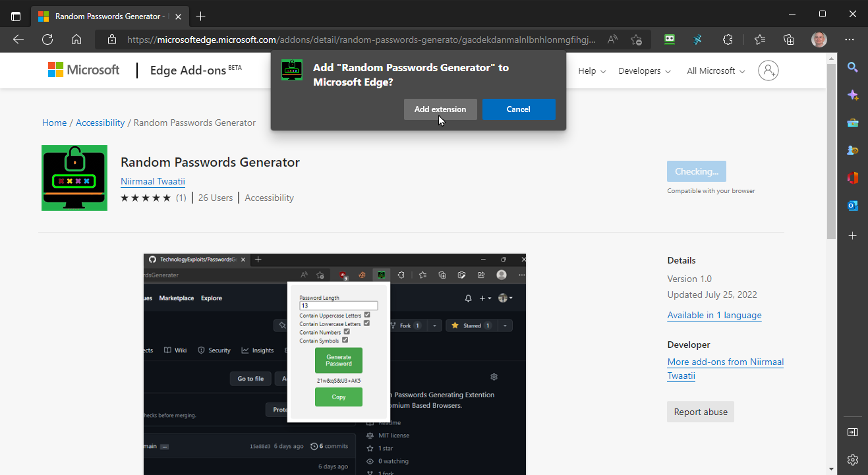868x475 pixels.
Task: Click the extension screenshot preview
Action: [335, 364]
